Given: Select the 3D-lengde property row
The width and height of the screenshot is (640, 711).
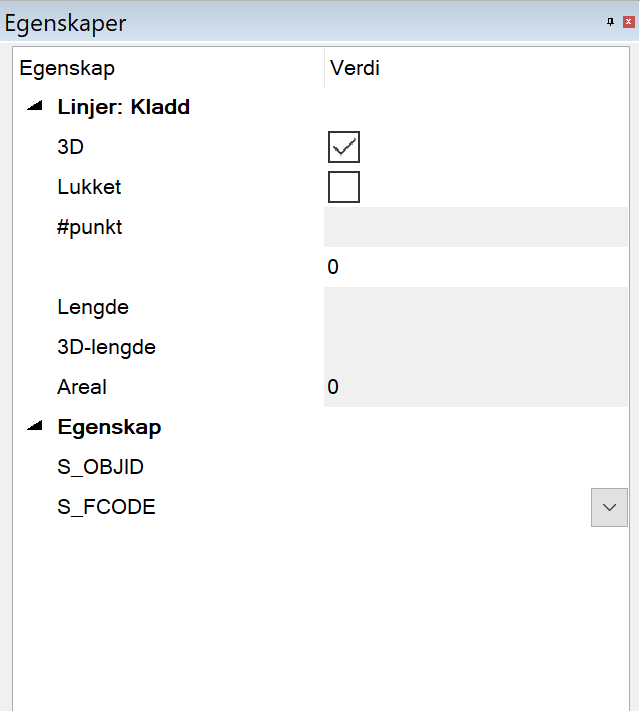Looking at the screenshot, I should pyautogui.click(x=106, y=347).
